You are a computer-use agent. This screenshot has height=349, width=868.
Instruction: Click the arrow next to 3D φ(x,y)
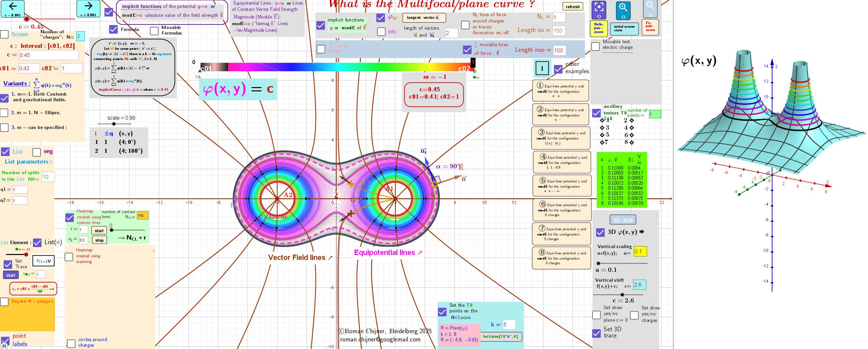pyautogui.click(x=642, y=232)
